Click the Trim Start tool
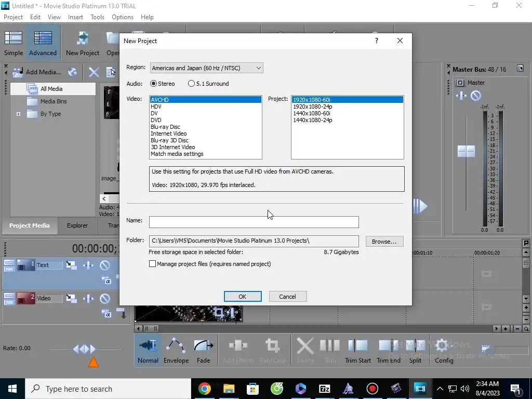This screenshot has width=532, height=399. (357, 351)
